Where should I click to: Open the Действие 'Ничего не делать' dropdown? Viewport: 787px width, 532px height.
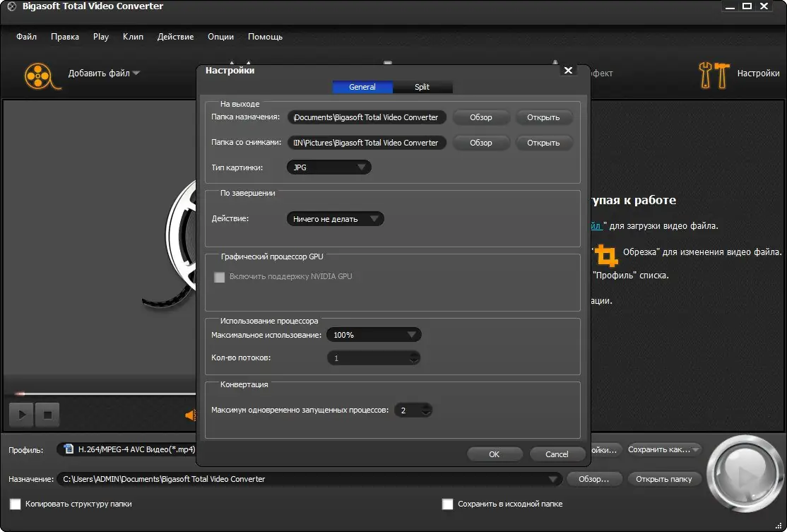[x=336, y=219]
